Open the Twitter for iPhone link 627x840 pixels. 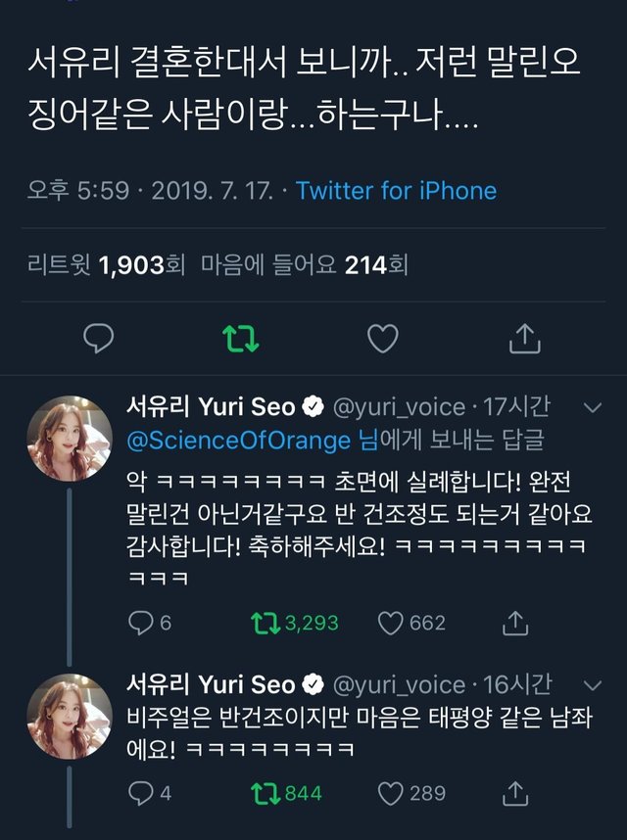(396, 190)
